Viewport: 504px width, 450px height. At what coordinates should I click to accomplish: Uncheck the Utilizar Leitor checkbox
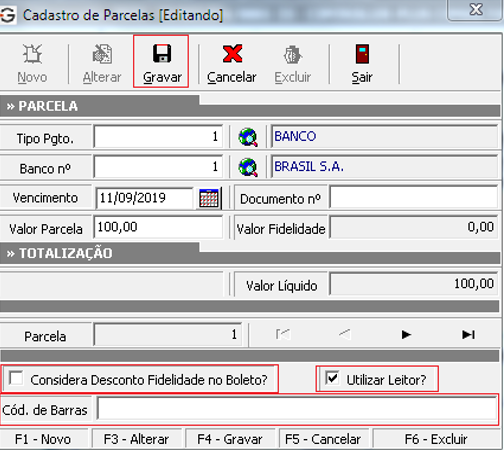click(x=332, y=378)
